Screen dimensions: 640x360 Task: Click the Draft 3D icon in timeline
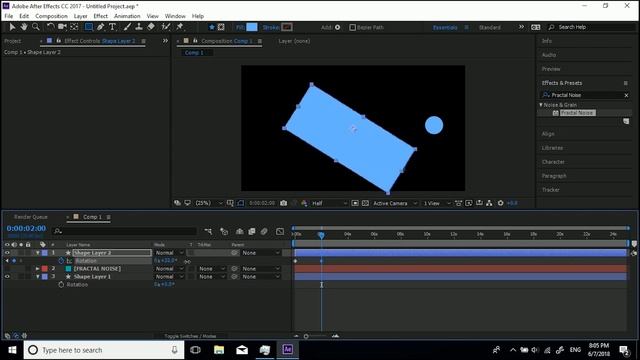pos(224,231)
